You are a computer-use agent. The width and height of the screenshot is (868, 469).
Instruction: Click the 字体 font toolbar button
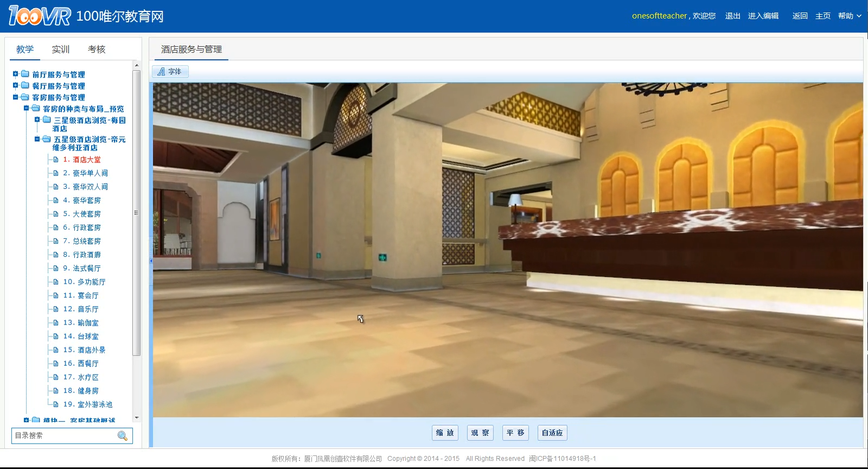pos(170,72)
